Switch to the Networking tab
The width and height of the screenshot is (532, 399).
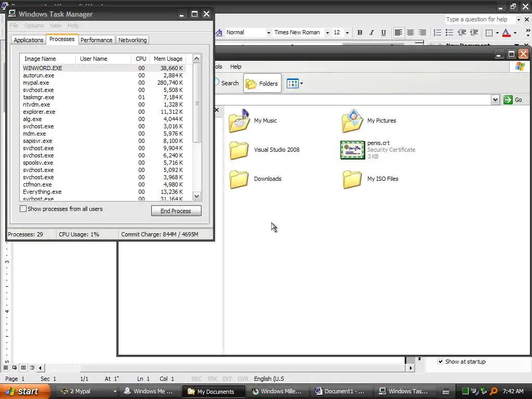pyautogui.click(x=132, y=40)
